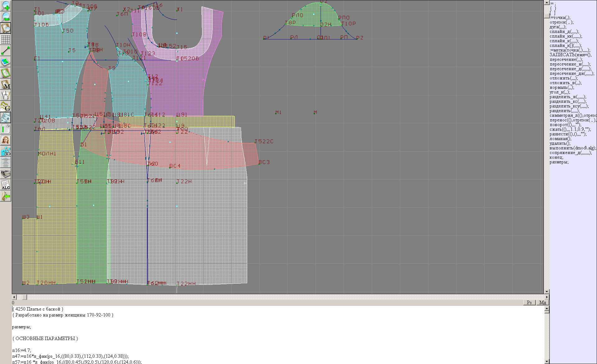Select 'пересечение(,,);' in the command list

pyautogui.click(x=566, y=60)
